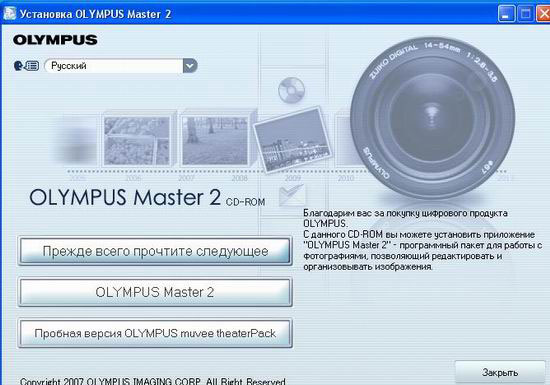The image size is (550, 385).
Task: Click the 'Благодарим вас за покупку' description text
Action: 423,239
